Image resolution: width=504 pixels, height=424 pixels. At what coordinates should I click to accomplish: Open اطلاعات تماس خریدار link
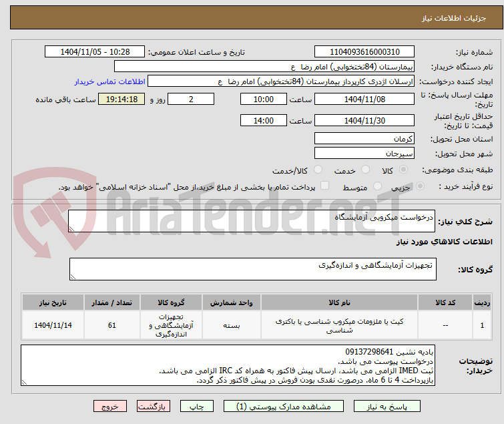(x=110, y=81)
